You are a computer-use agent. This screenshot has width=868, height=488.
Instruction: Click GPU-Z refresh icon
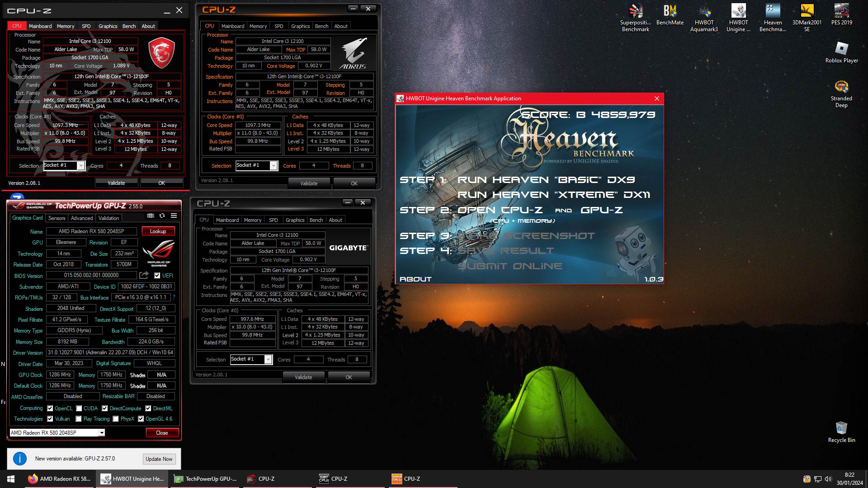tap(162, 216)
